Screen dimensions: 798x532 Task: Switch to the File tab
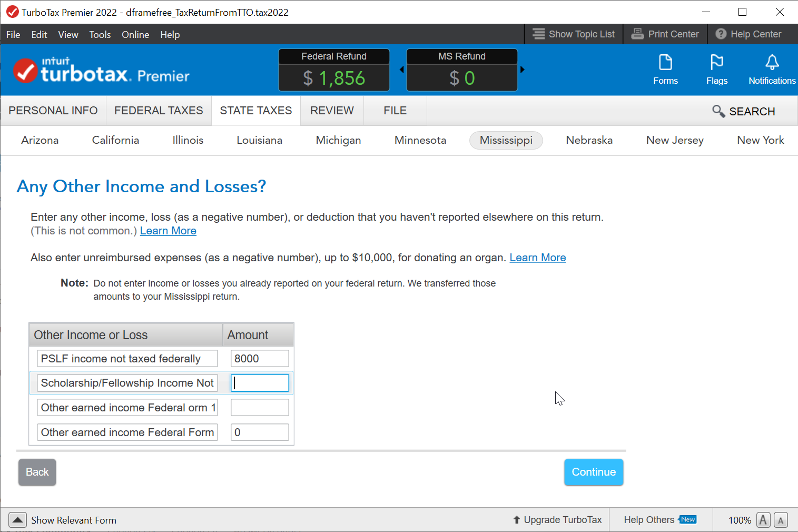395,111
